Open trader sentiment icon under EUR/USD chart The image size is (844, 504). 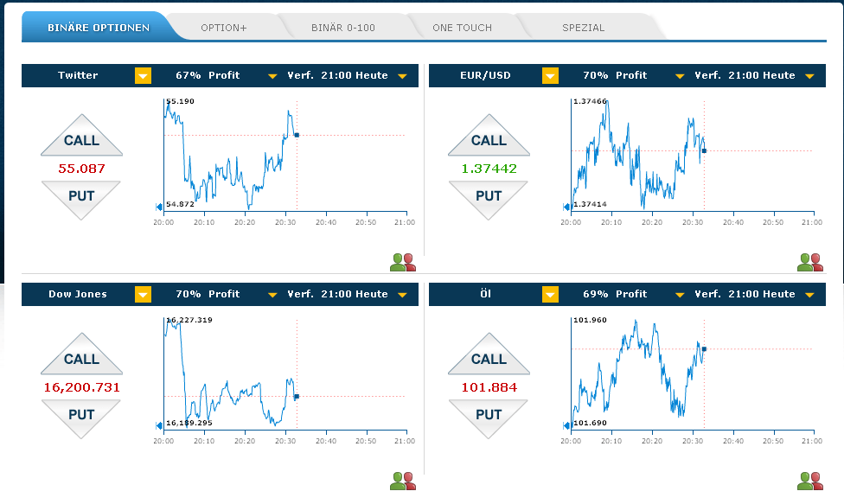810,263
